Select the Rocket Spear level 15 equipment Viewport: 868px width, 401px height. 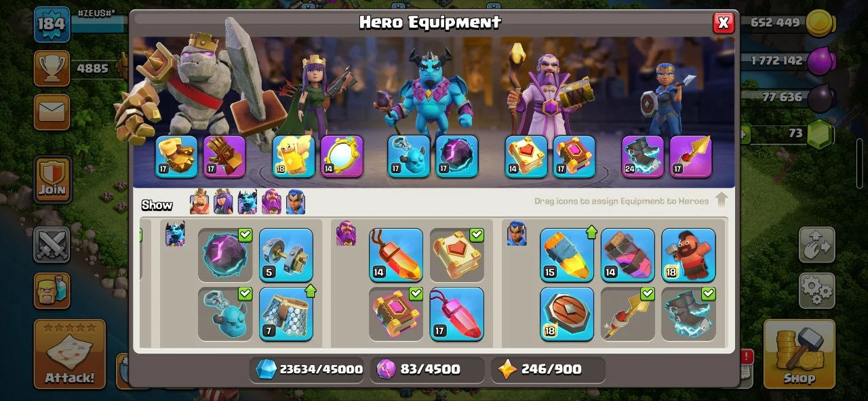point(567,255)
